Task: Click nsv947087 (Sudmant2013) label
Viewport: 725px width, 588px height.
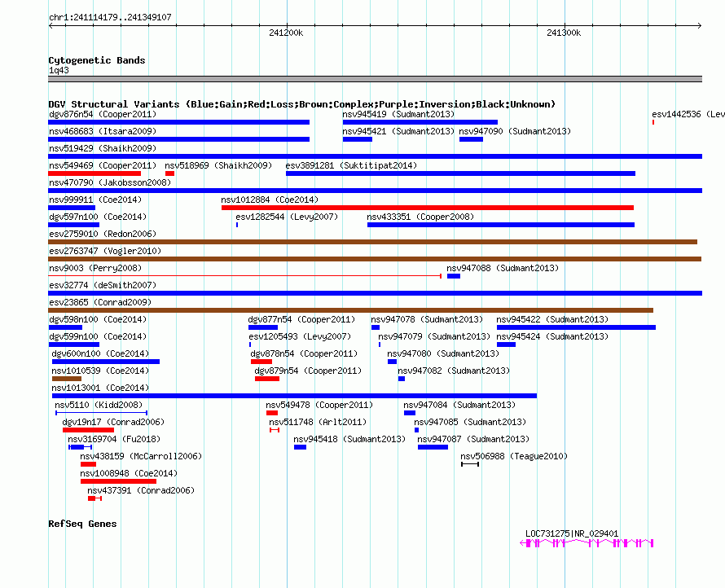Action: 473,439
